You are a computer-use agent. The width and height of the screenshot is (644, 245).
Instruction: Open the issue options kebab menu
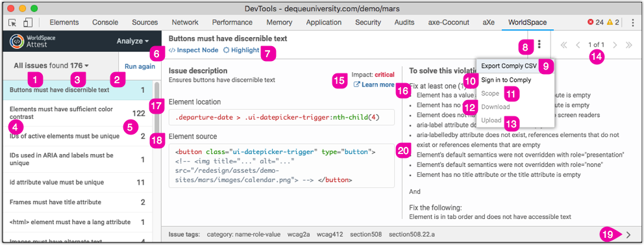click(539, 44)
